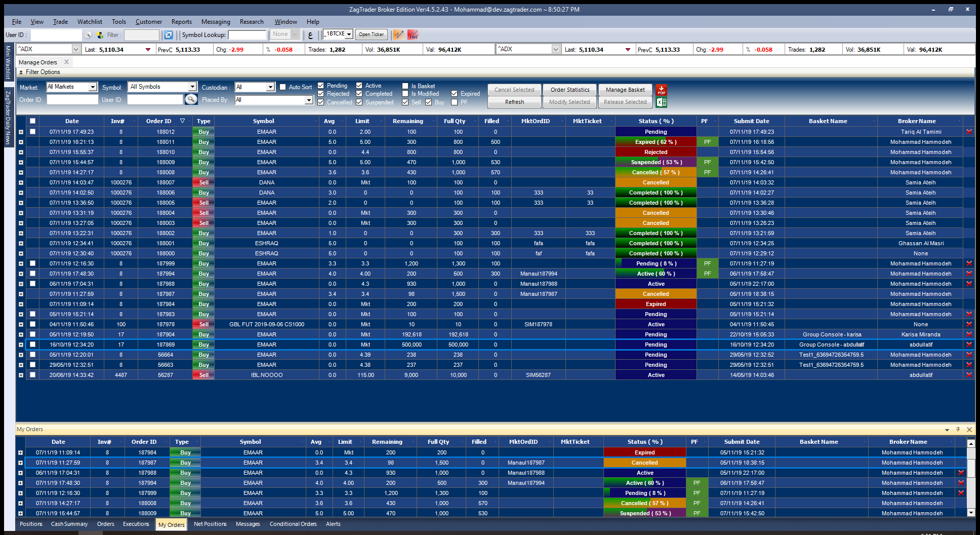This screenshot has width=980, height=535.
Task: Click the Release Selected button
Action: [x=625, y=102]
